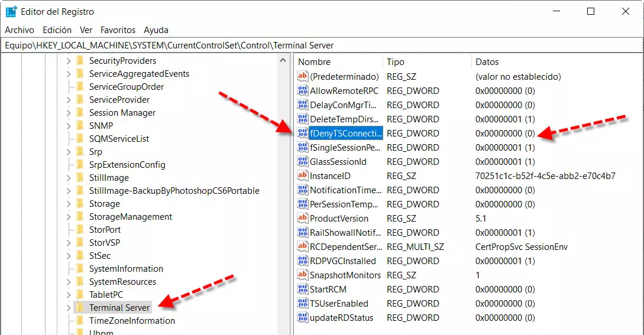
Task: Expand the Session Manager key
Action: coord(69,113)
